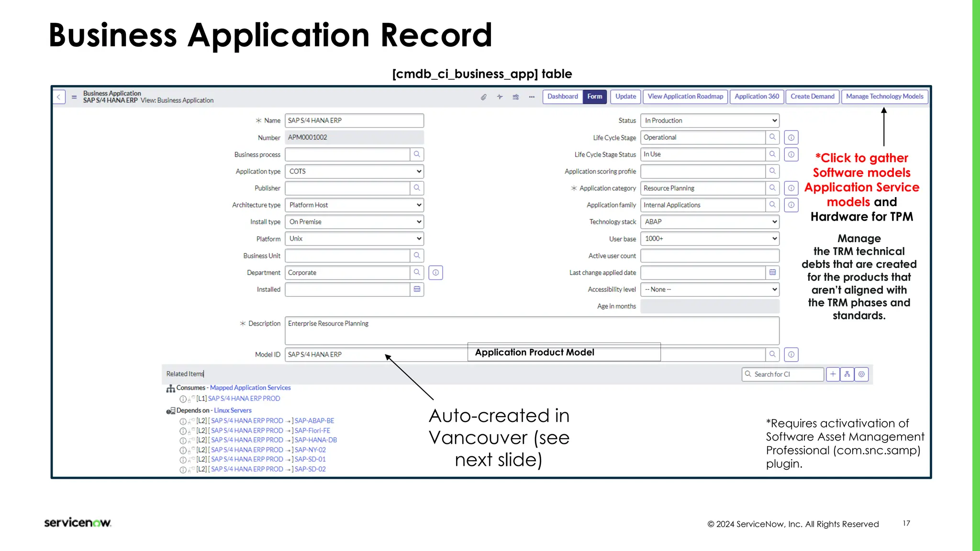Click Application category lookup magnifier
Screen dimensions: 980x551
(x=772, y=188)
